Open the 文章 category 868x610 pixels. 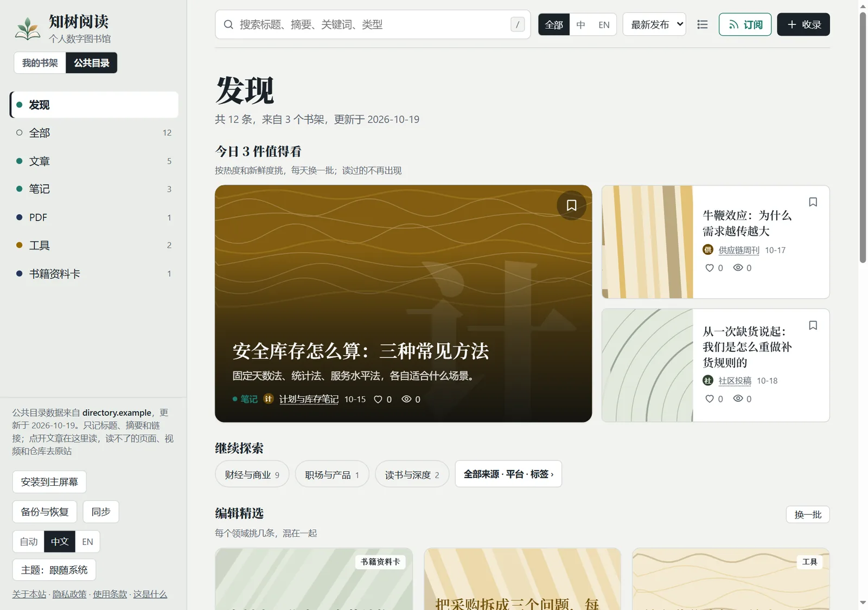(94, 161)
